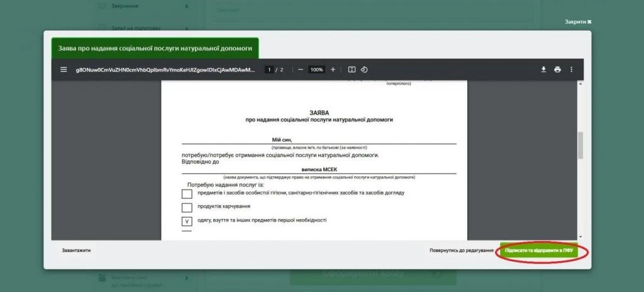644x292 pixels.
Task: Rotate the PDF document counterclockwise
Action: pyautogui.click(x=364, y=70)
